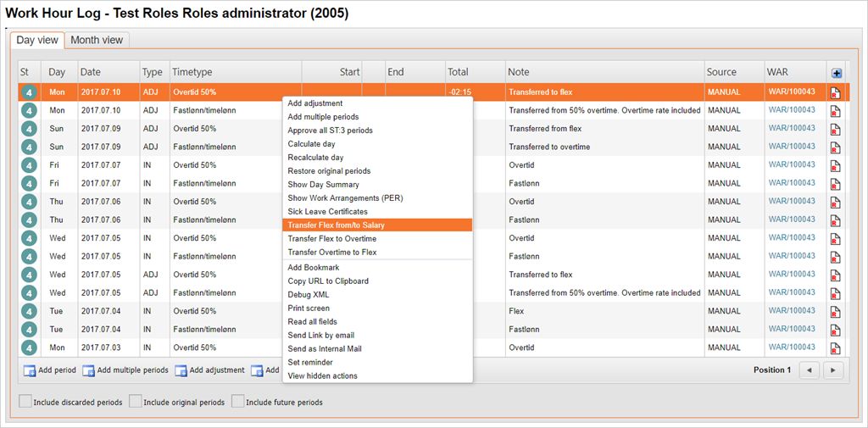Screen dimensions: 868x428
Task: Enable Include discarded periods checkbox
Action: (x=25, y=402)
